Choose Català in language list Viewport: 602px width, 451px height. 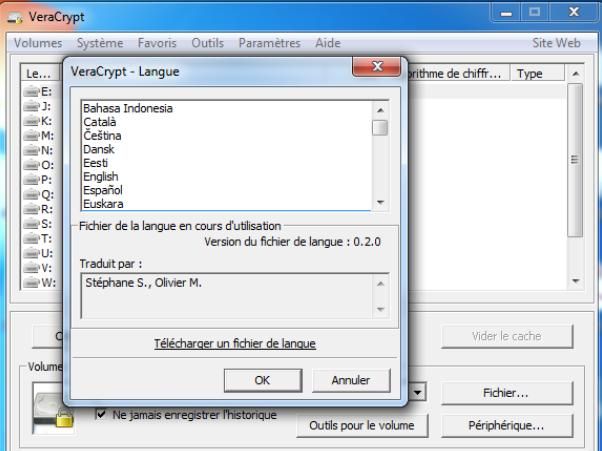tap(227, 122)
